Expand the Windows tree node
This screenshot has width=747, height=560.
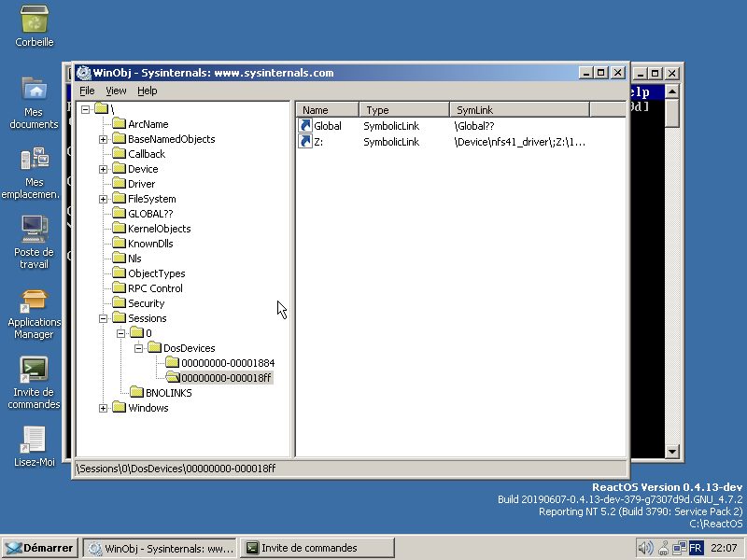pyautogui.click(x=103, y=408)
